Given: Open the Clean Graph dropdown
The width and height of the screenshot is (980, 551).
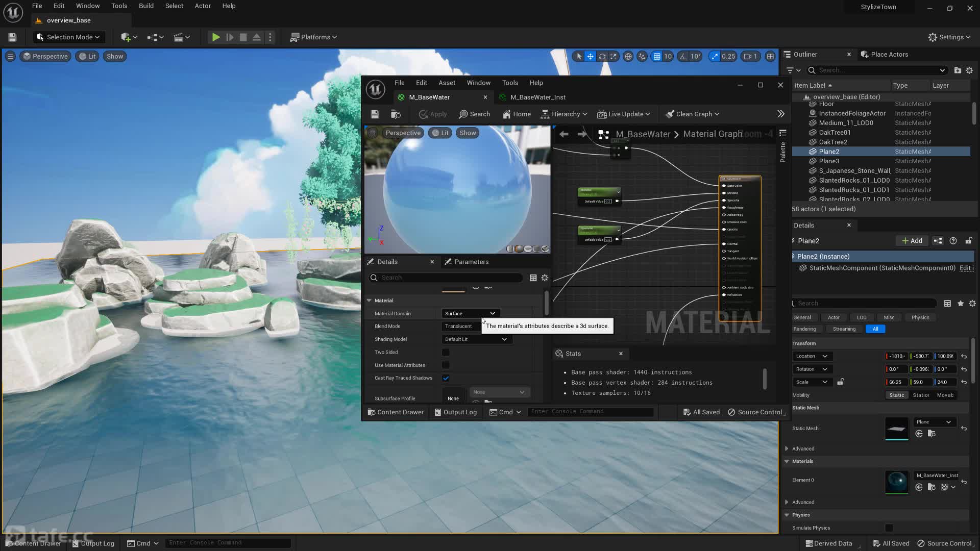Looking at the screenshot, I should tap(692, 114).
